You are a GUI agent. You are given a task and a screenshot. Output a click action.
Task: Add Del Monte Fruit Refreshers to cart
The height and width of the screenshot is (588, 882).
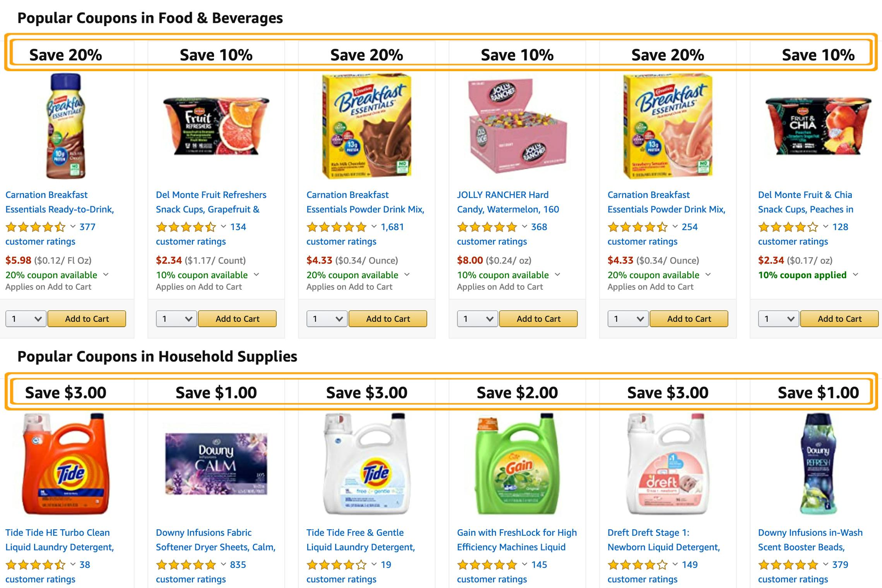[237, 319]
